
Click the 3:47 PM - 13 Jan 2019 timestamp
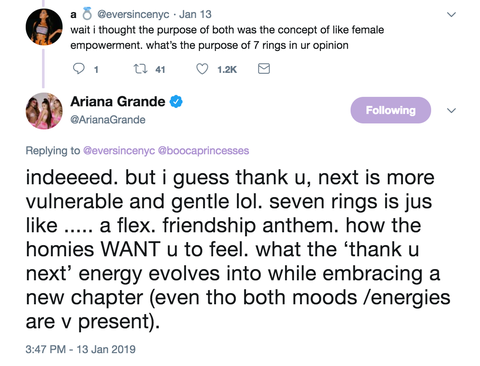(81, 349)
